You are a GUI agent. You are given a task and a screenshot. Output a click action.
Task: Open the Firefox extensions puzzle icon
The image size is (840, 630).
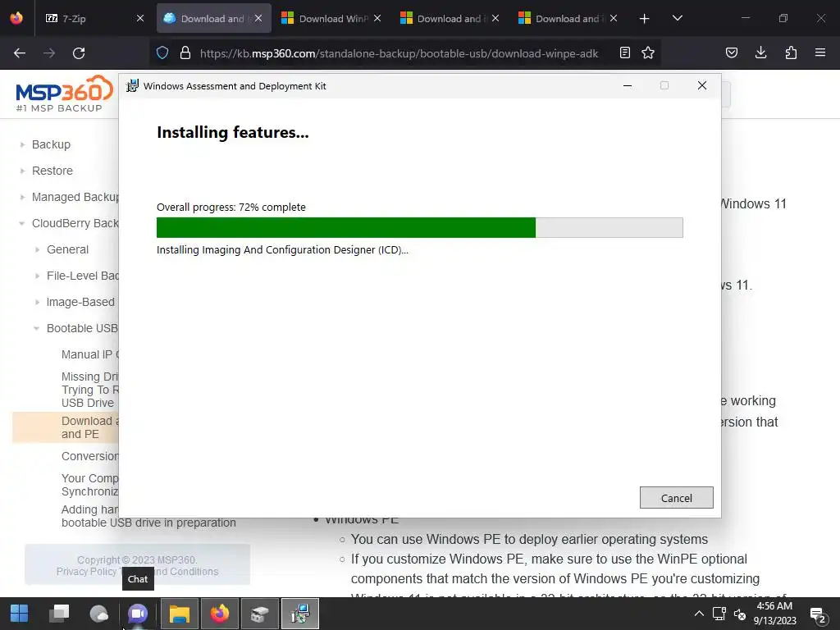791,52
